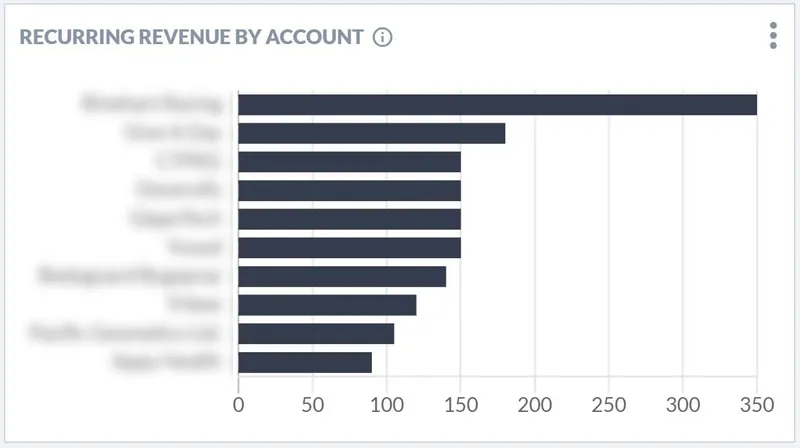Click the 150 axis label
The height and width of the screenshot is (448, 800).
pos(461,405)
